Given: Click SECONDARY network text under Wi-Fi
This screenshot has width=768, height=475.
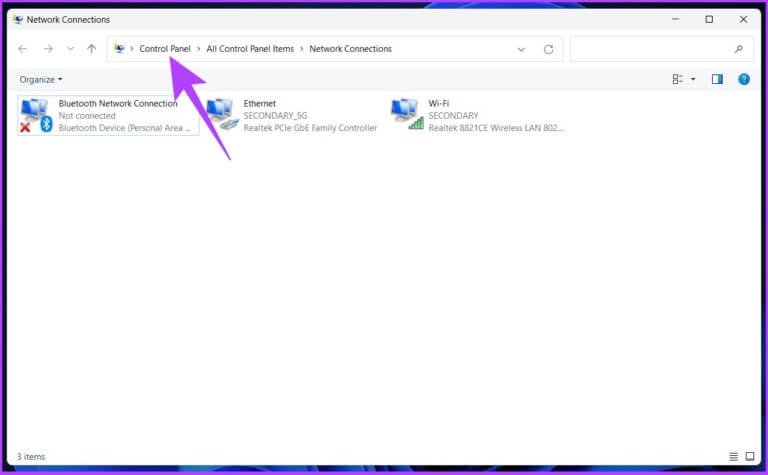Looking at the screenshot, I should coord(453,116).
